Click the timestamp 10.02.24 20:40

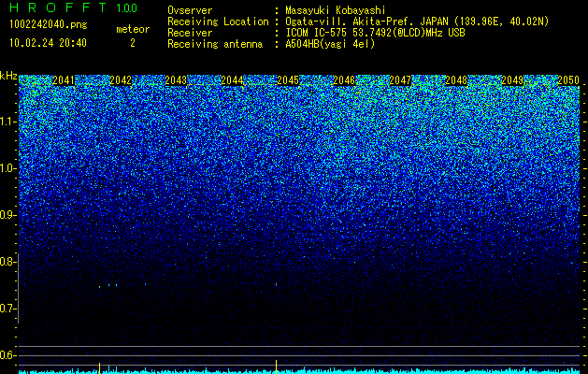[48, 43]
